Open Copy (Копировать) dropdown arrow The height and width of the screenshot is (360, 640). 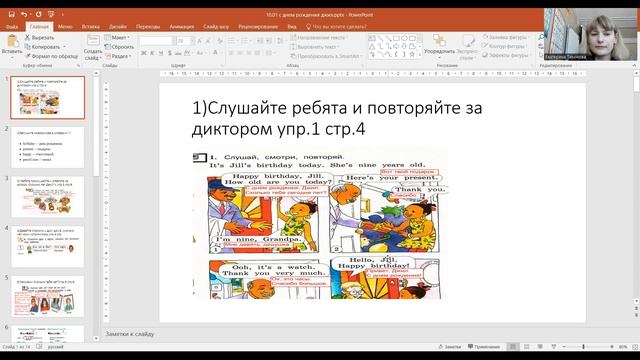(64, 47)
